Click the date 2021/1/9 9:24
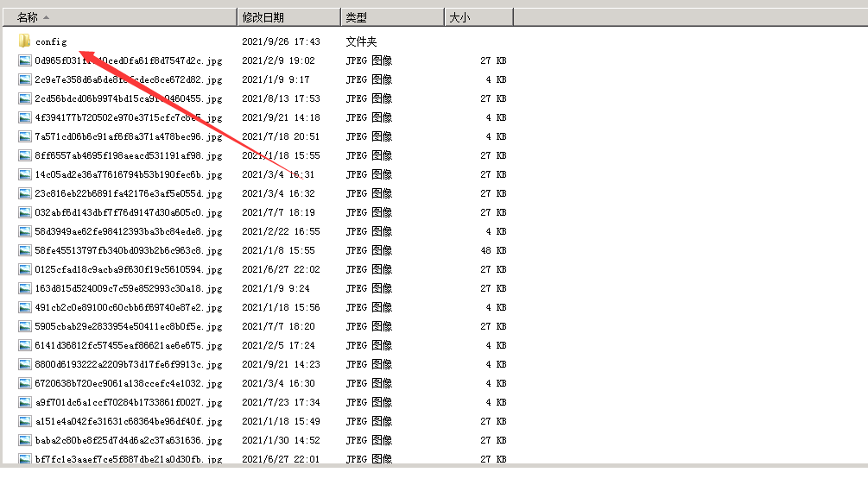The width and height of the screenshot is (868, 485). coord(276,288)
